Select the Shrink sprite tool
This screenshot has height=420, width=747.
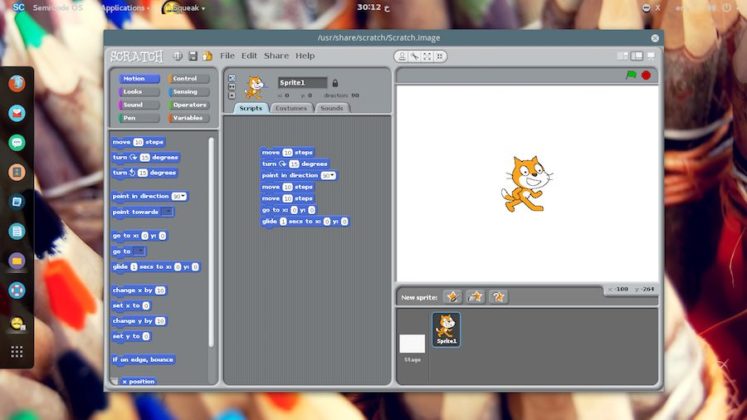pyautogui.click(x=440, y=56)
